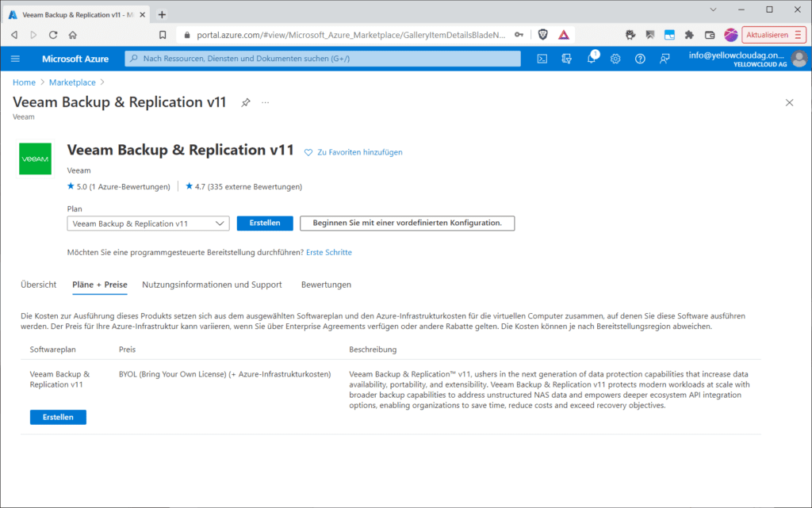
Task: Open the Azure portal hamburger menu
Action: click(x=15, y=59)
